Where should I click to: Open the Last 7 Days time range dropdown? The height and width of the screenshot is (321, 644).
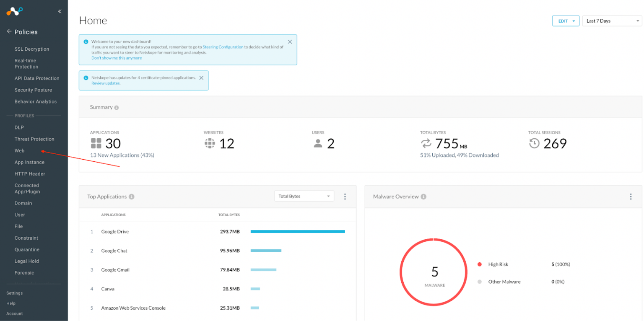point(611,21)
